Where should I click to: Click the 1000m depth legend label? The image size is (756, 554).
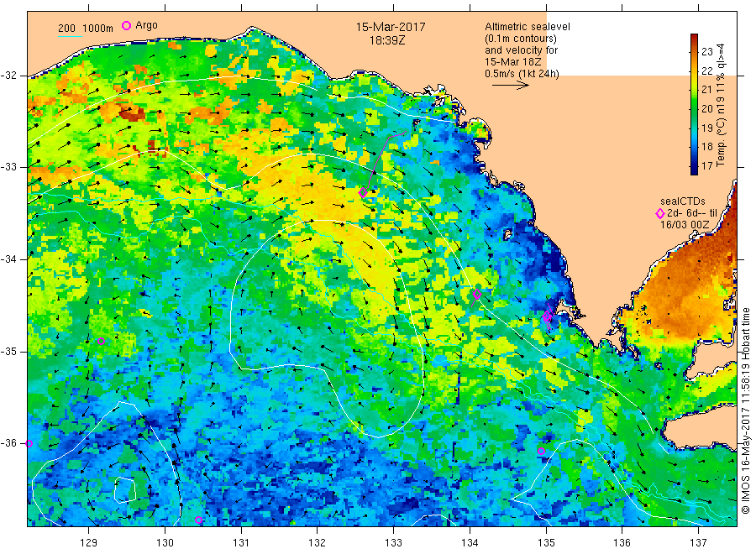[x=98, y=29]
